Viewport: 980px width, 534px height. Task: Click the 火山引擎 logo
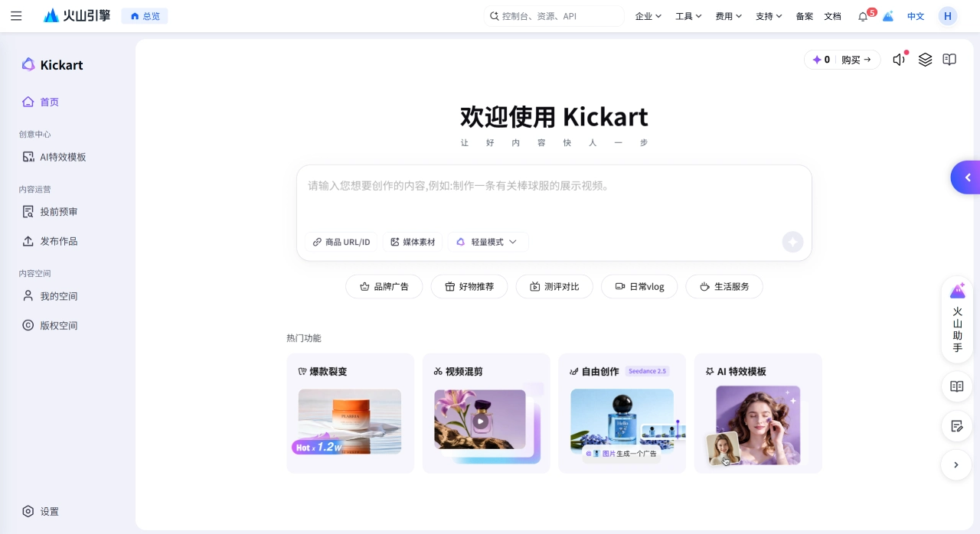pos(77,16)
